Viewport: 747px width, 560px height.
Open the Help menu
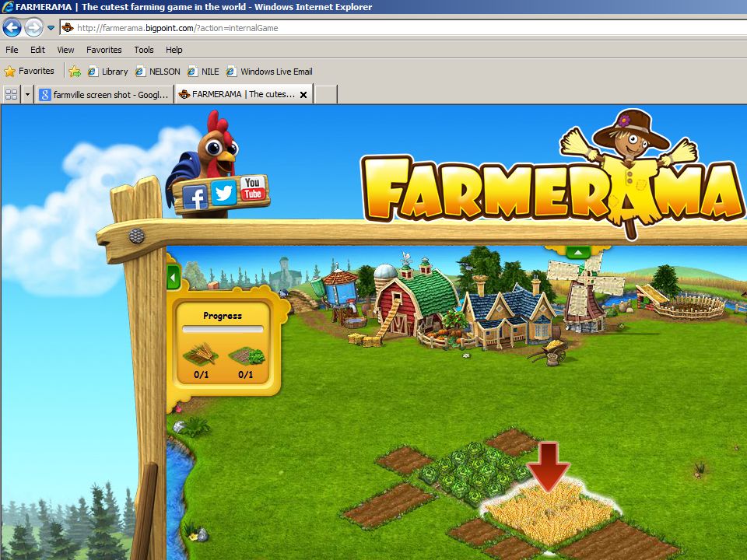(x=174, y=50)
